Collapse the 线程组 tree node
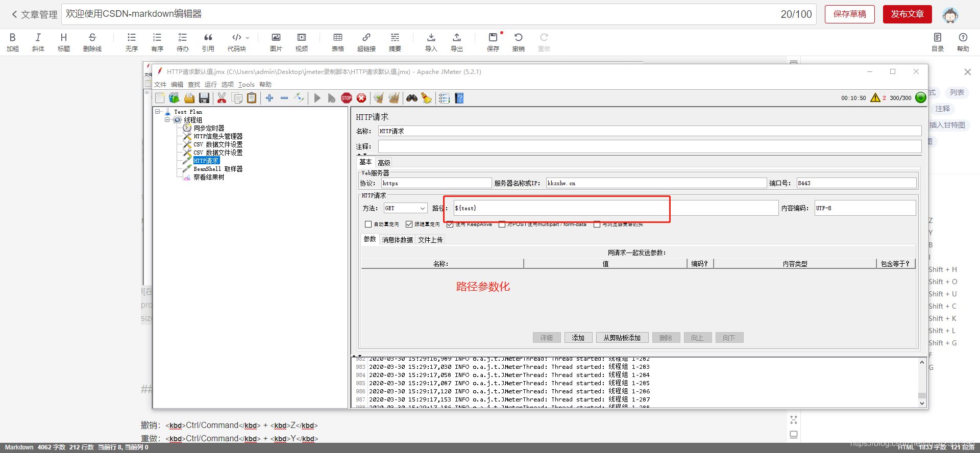Image resolution: width=980 pixels, height=453 pixels. pos(167,120)
